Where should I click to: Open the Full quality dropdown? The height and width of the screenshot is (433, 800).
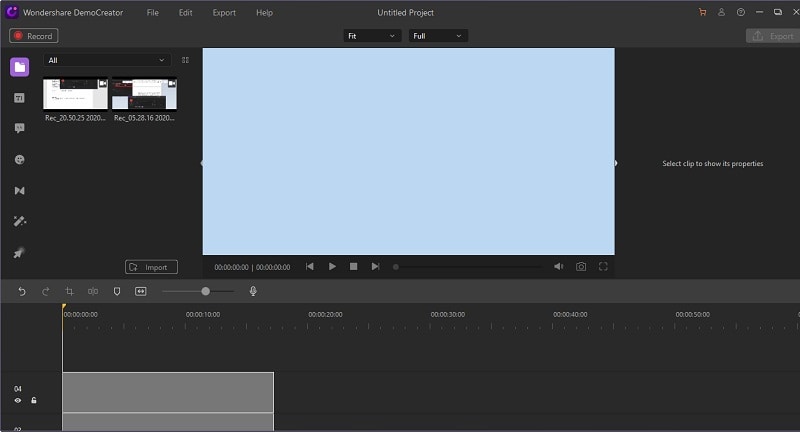point(438,36)
